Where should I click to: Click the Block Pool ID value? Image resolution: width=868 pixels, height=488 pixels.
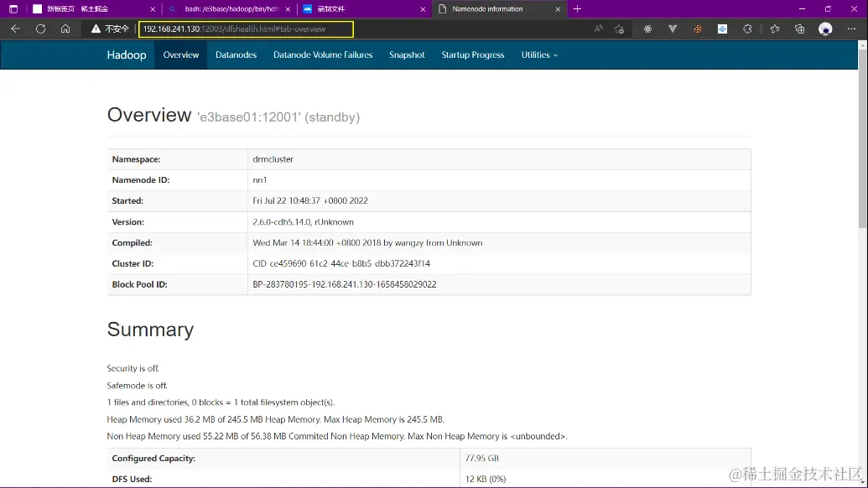coord(345,284)
